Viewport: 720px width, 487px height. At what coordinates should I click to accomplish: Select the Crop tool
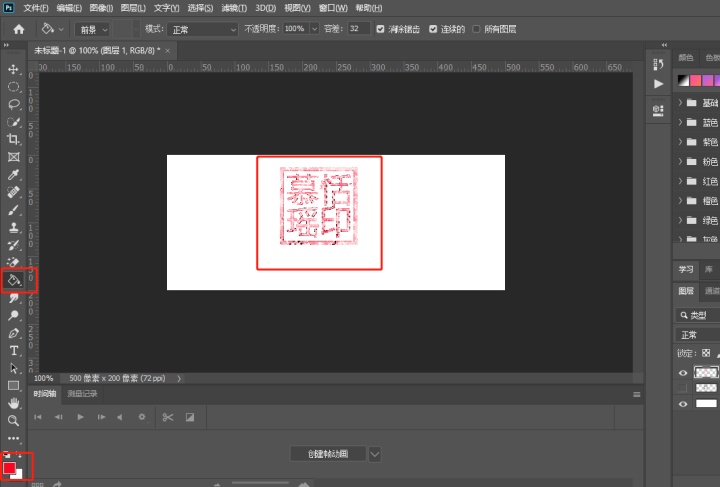tap(13, 139)
